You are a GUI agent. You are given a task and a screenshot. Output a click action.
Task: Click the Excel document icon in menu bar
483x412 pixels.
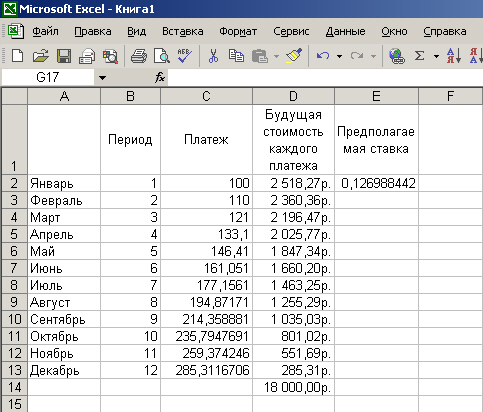(16, 31)
